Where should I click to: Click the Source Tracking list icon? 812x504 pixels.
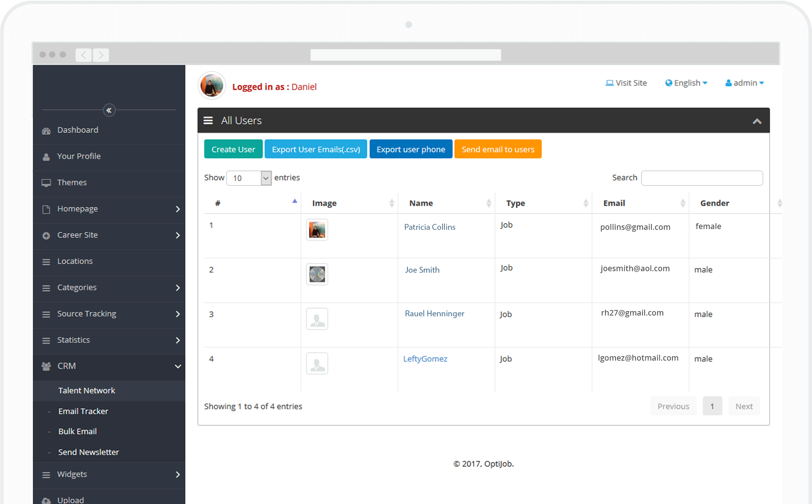click(x=46, y=314)
